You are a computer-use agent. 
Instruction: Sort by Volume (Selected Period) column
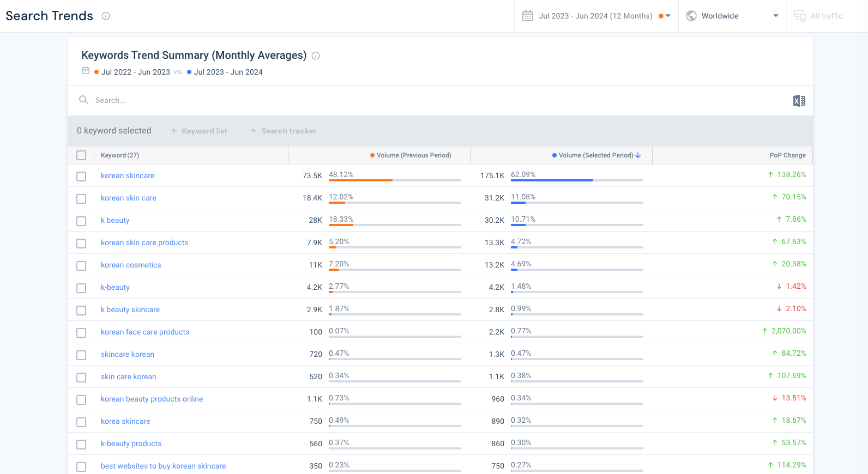point(596,155)
